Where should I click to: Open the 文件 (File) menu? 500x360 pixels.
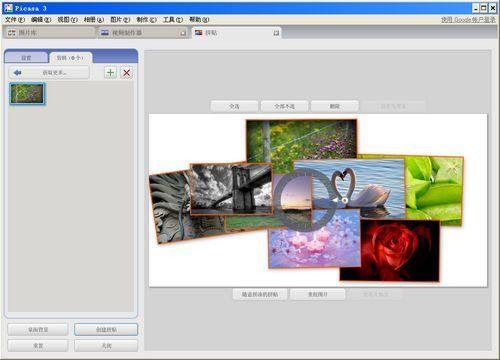[15, 20]
